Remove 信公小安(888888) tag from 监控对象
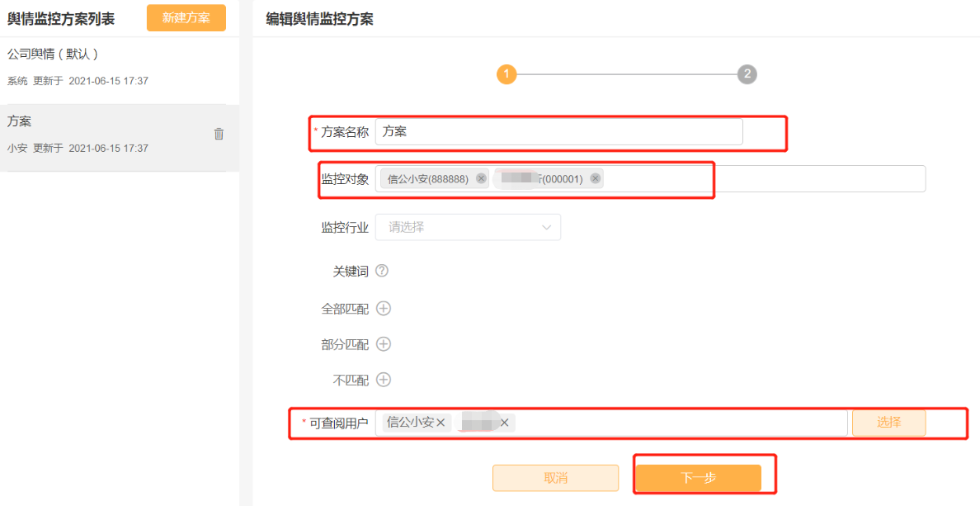This screenshot has width=980, height=506. pyautogui.click(x=481, y=178)
